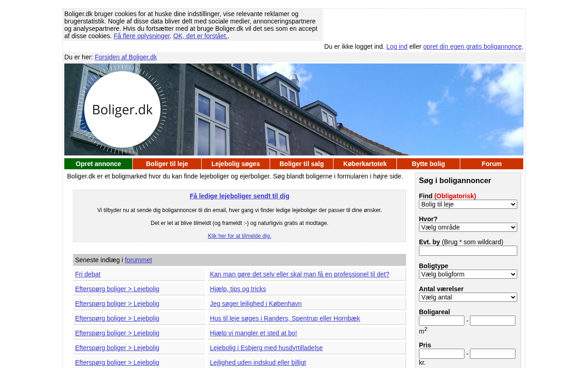Open topic 'Hjælp vi mangler et sted at bo!'
The image size is (588, 368).
click(254, 333)
